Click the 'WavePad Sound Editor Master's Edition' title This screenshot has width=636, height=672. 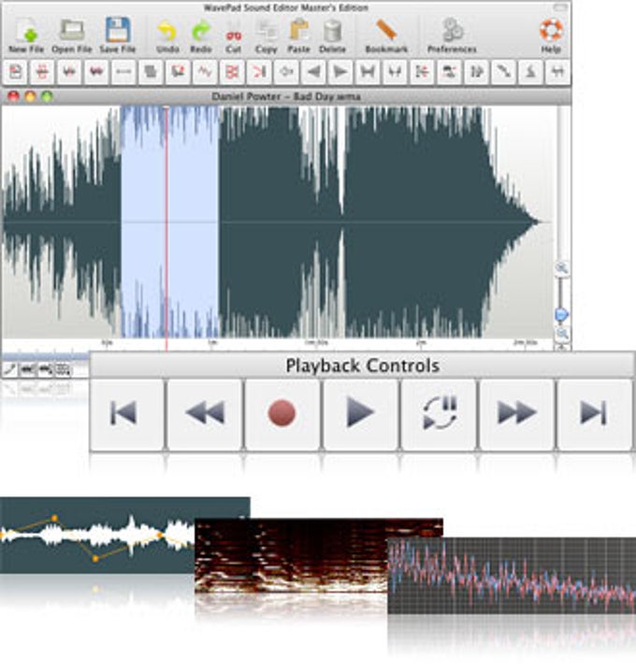coord(285,7)
